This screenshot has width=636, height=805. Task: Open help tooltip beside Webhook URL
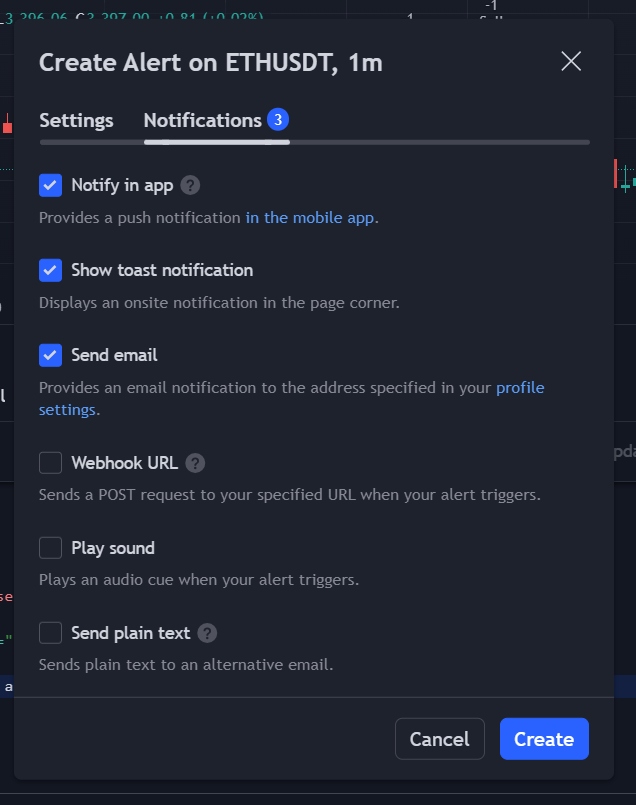coord(195,463)
